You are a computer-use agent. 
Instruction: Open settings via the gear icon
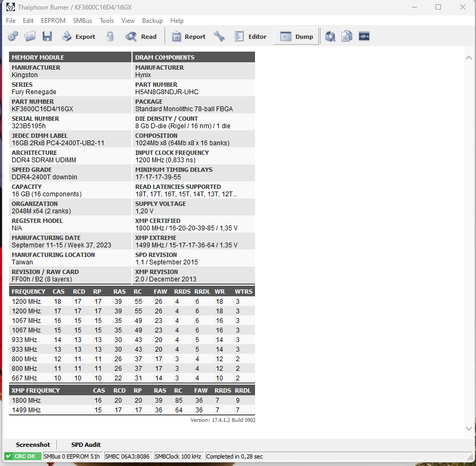coord(13,36)
